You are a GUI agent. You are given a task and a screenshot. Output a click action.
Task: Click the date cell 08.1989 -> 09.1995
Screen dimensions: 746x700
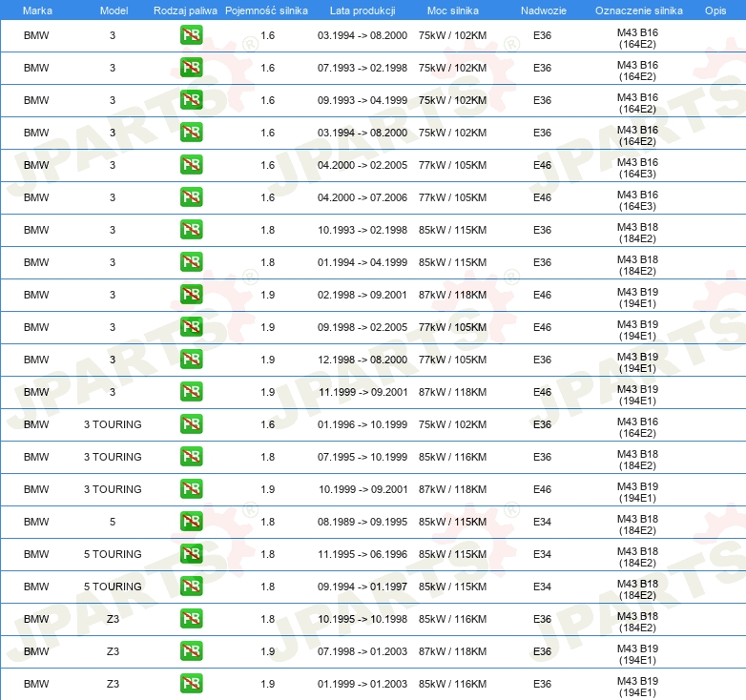(363, 522)
